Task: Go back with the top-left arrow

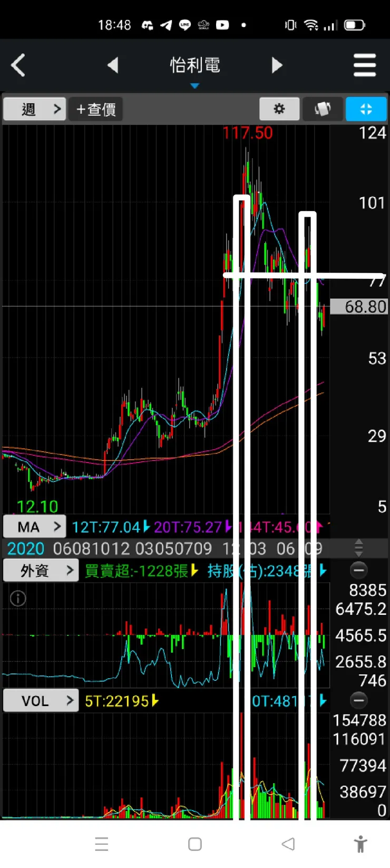Action: tap(18, 66)
